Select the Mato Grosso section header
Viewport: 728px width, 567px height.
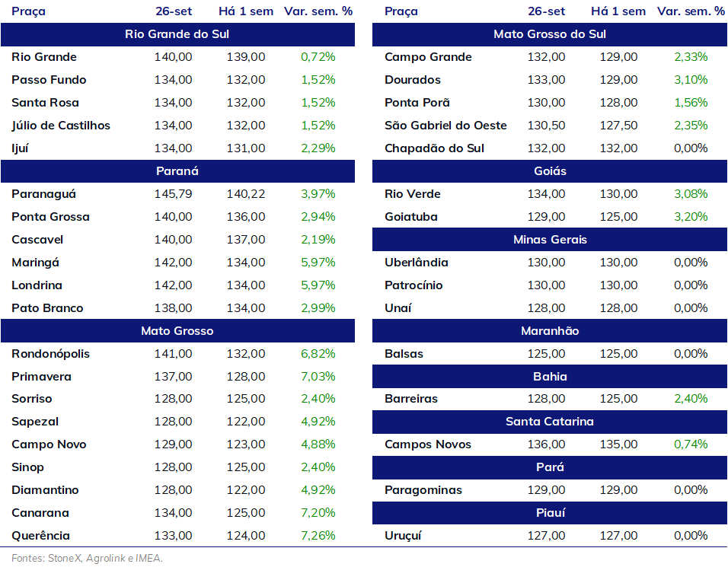(x=177, y=331)
